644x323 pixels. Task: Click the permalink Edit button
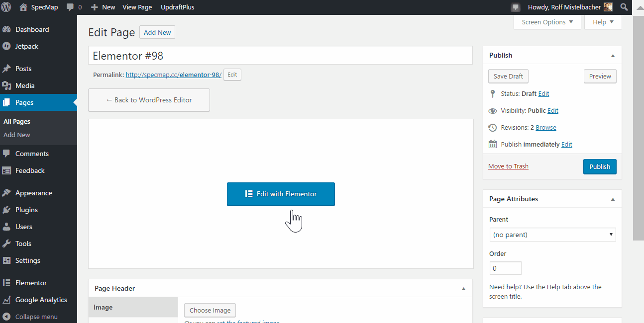pyautogui.click(x=232, y=75)
